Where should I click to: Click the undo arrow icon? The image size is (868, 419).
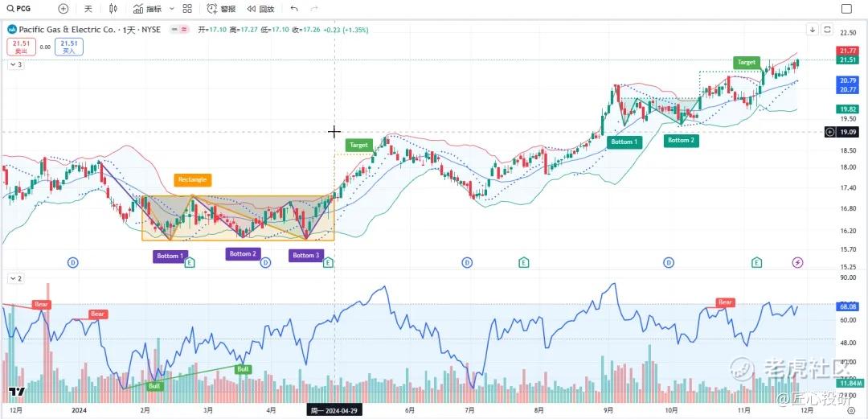[294, 9]
